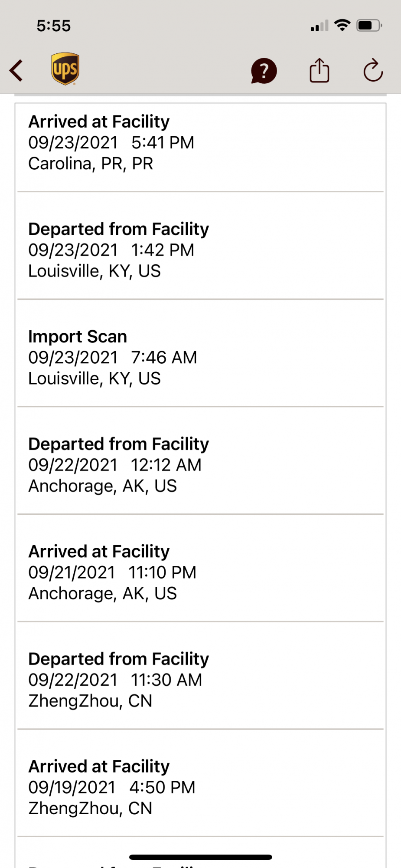Select Arrived at Facility Anchorage 11:10 PM entry
The width and height of the screenshot is (401, 868).
[x=200, y=569]
